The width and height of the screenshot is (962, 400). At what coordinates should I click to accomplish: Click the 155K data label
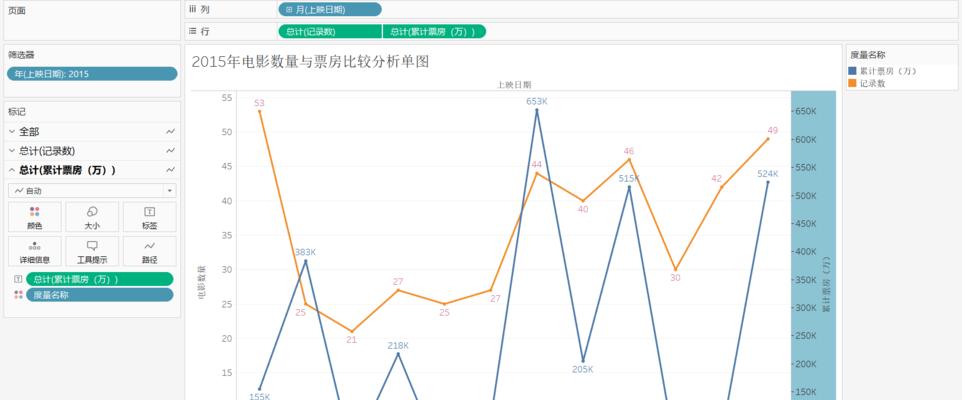tap(259, 396)
